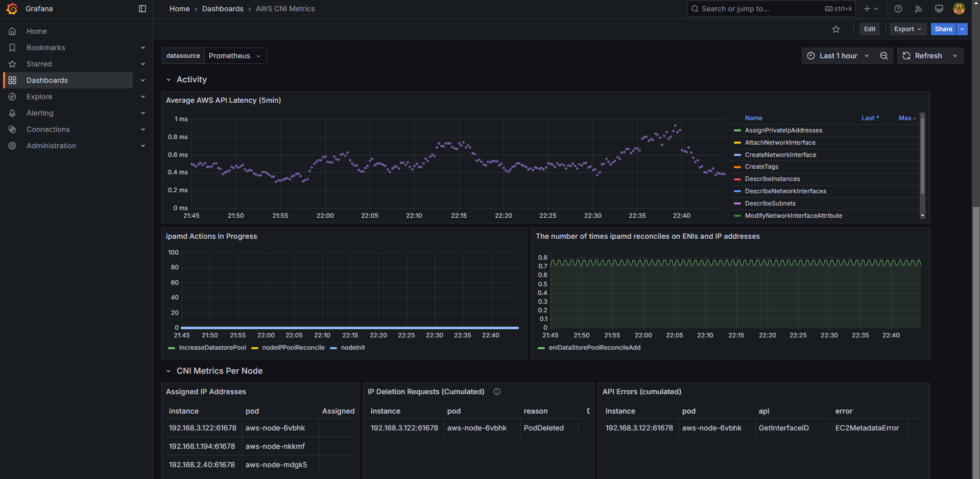Toggle AssignPrivateIpAddresses legend series
980x479 pixels.
tap(783, 130)
